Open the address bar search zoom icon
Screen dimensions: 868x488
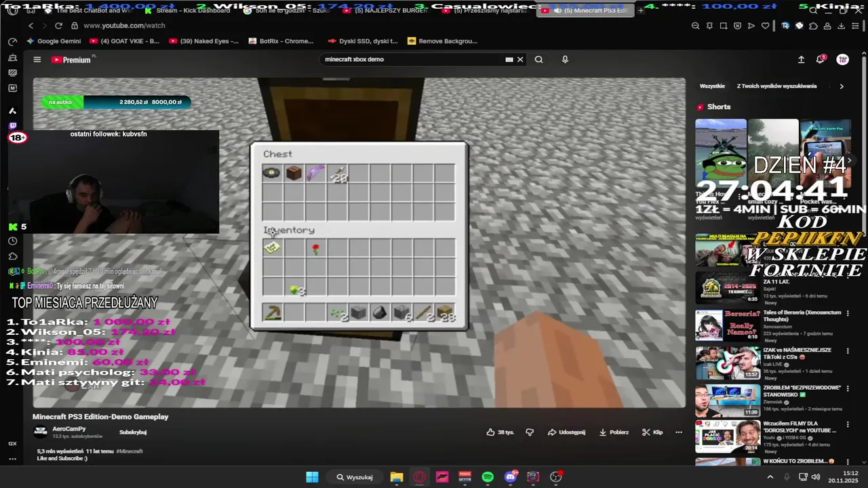click(x=696, y=26)
